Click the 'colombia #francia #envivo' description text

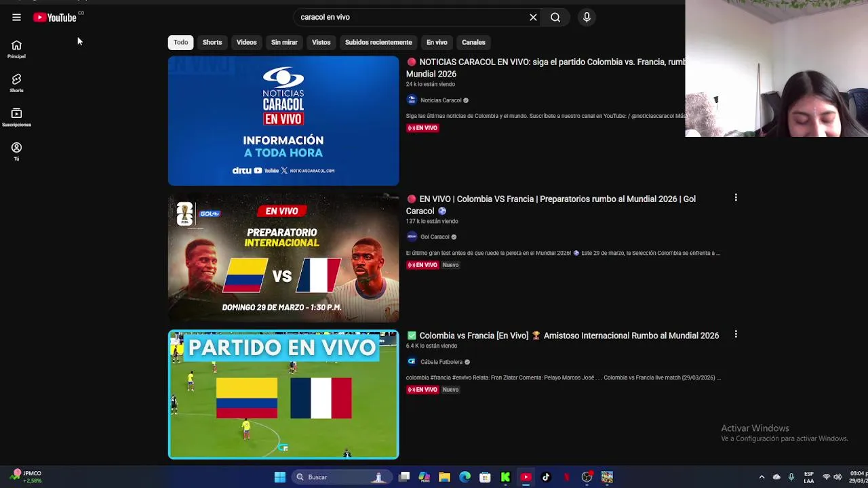pos(563,378)
